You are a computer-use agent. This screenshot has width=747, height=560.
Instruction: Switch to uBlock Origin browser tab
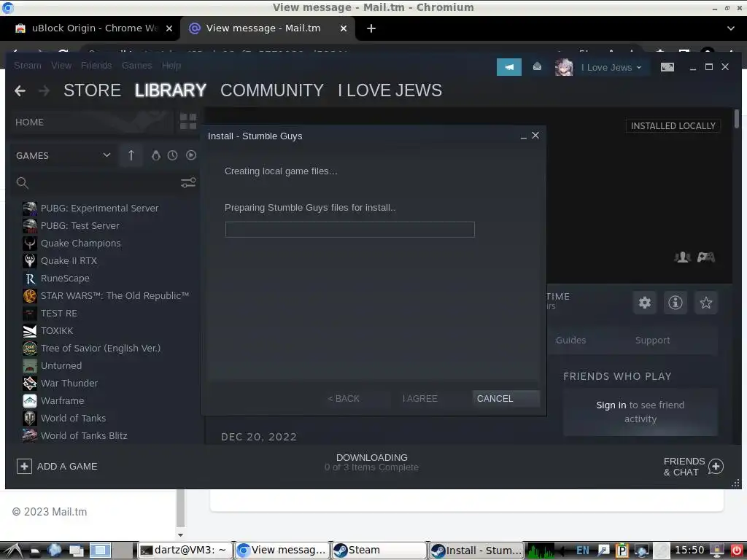(x=93, y=28)
